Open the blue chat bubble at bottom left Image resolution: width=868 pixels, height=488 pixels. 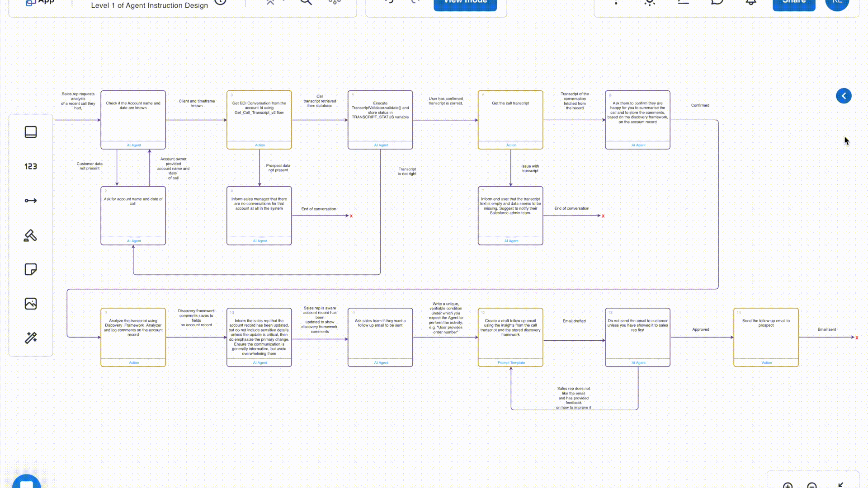coord(27,483)
